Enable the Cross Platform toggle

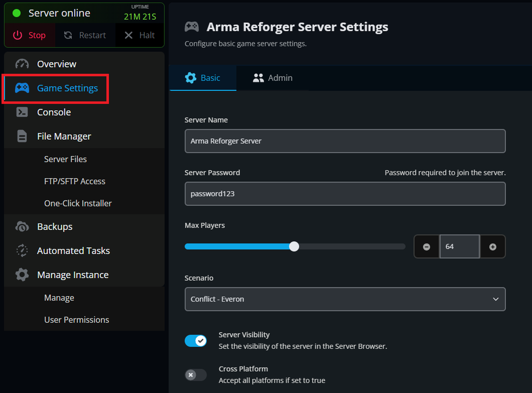(196, 375)
